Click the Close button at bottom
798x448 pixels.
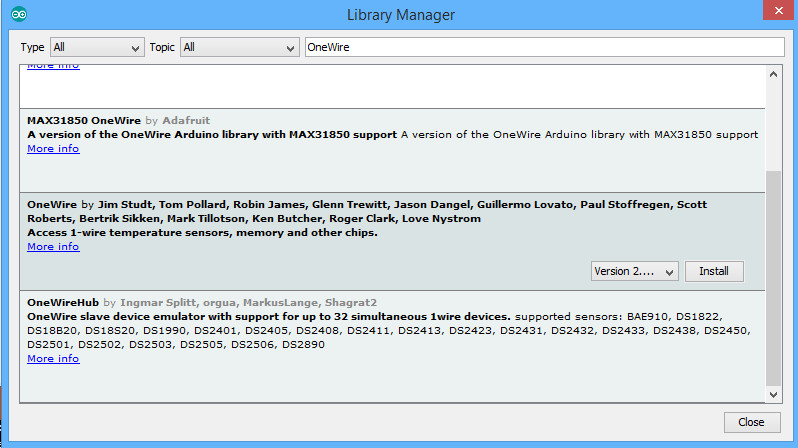tap(752, 422)
